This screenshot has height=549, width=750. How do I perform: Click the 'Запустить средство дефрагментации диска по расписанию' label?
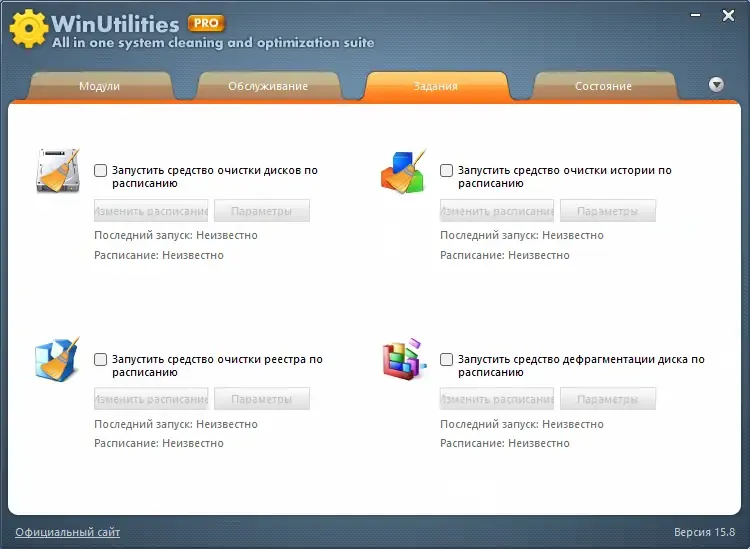tap(581, 365)
